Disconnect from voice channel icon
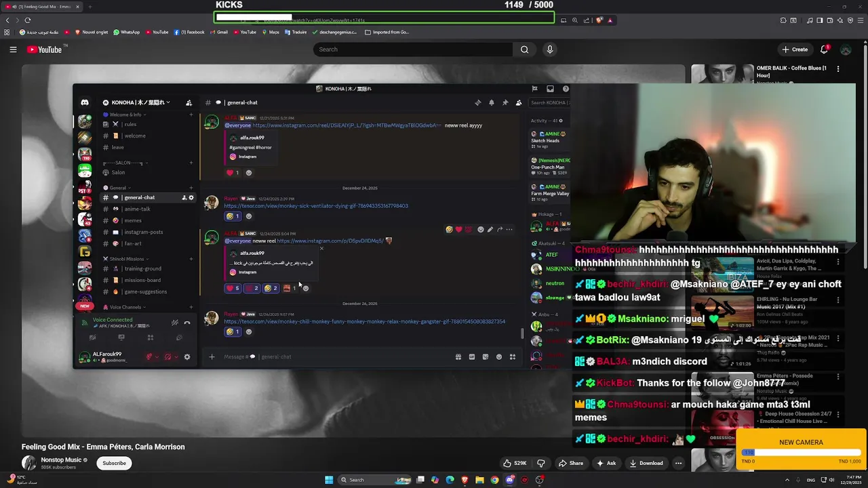 (187, 323)
